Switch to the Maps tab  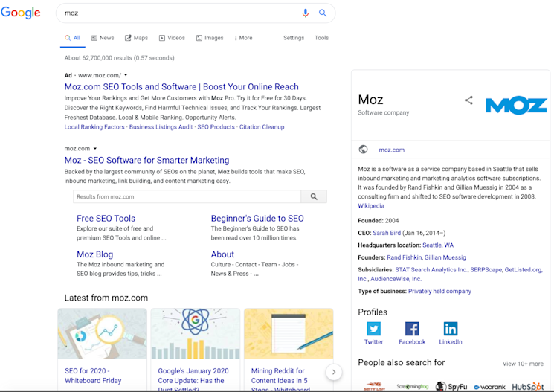pyautogui.click(x=136, y=38)
